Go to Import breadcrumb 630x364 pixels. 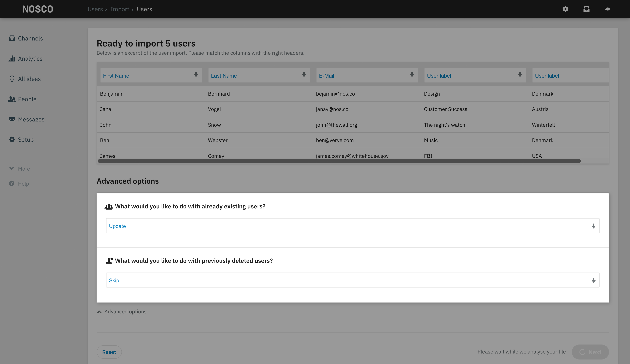[120, 9]
